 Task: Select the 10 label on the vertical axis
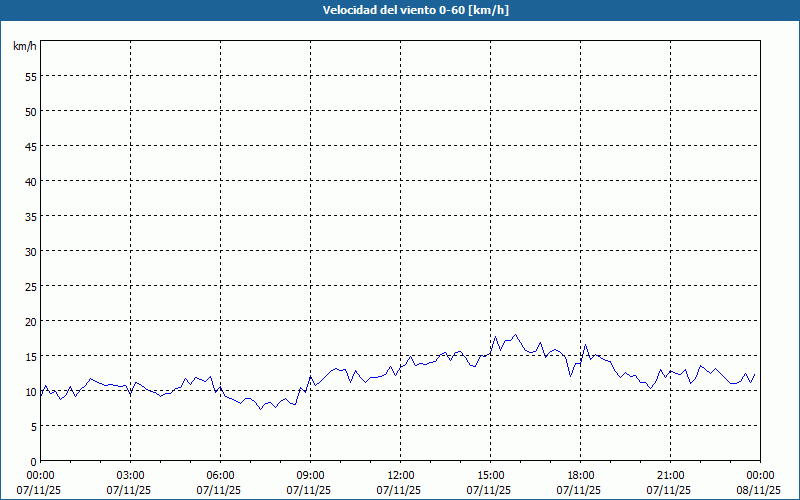[x=31, y=391]
